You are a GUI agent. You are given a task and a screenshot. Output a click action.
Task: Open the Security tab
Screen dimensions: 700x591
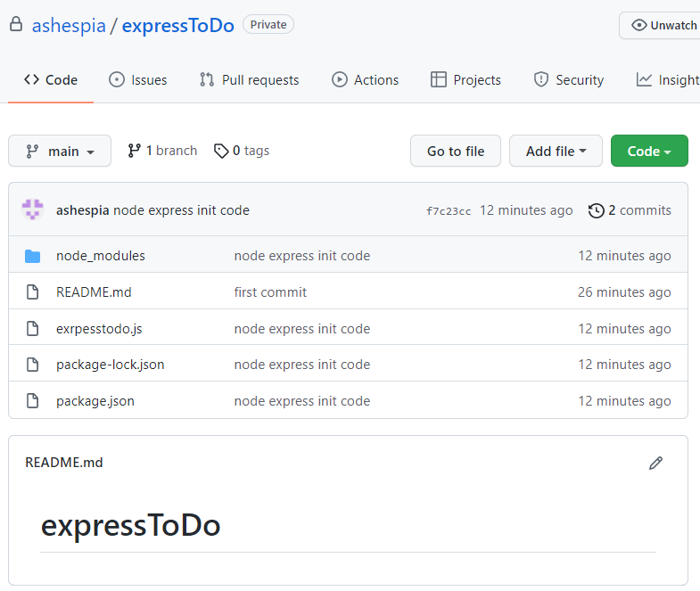pyautogui.click(x=569, y=80)
